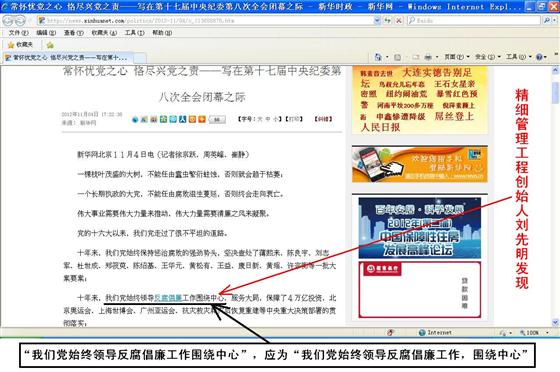Click the blue help question mark icon
Screen dimensions: 560x372
[x=539, y=57]
